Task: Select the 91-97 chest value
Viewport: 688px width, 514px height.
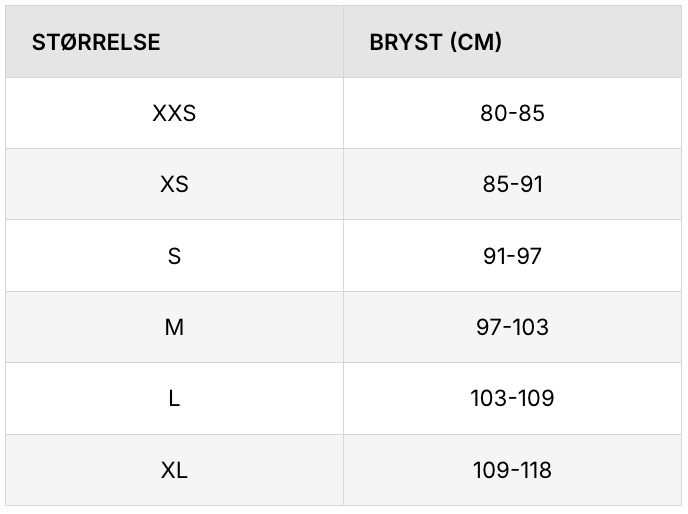Action: [x=512, y=256]
